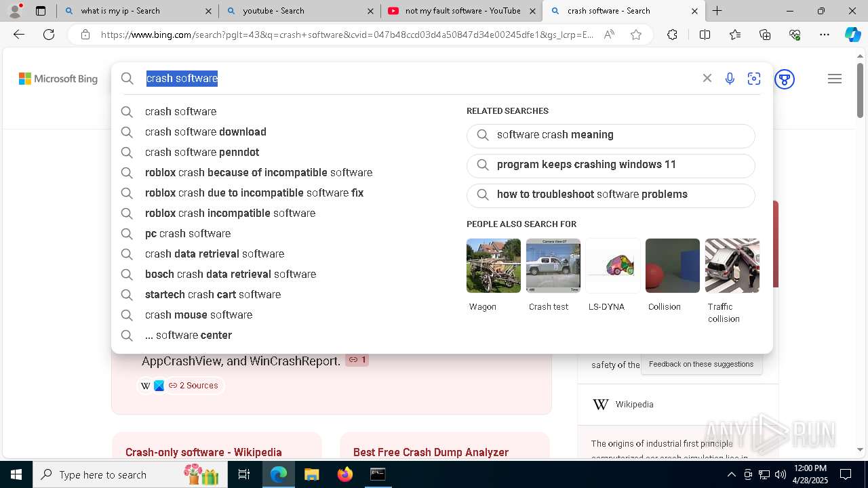The height and width of the screenshot is (488, 868).
Task: Select 'roblox crash because of incompatible software'
Action: (258, 172)
